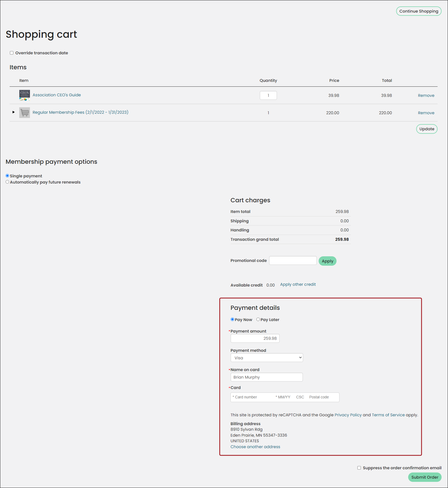Remove the Association CEO's Guide item
The width and height of the screenshot is (448, 488).
(x=426, y=96)
